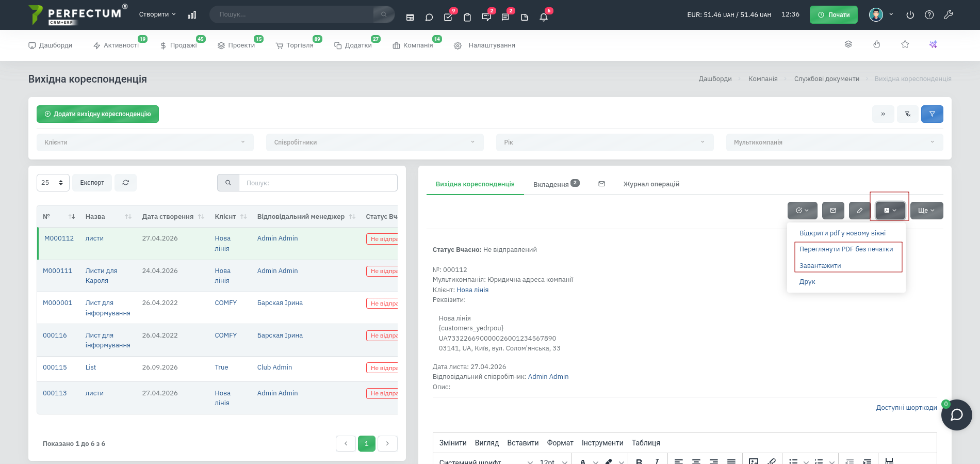The height and width of the screenshot is (464, 980).
Task: Click the flame icon
Action: coord(876,44)
